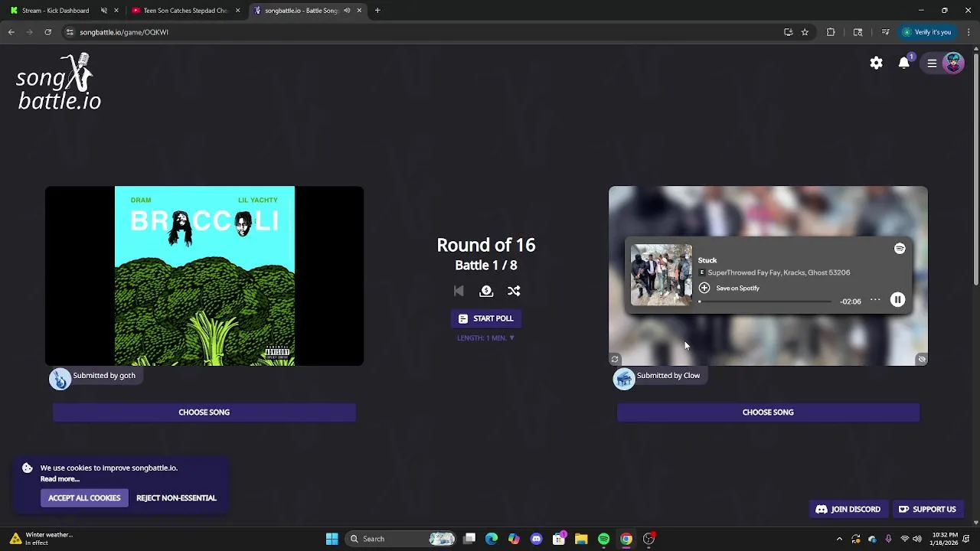Click the Stuck album art in Spotify embed

661,275
